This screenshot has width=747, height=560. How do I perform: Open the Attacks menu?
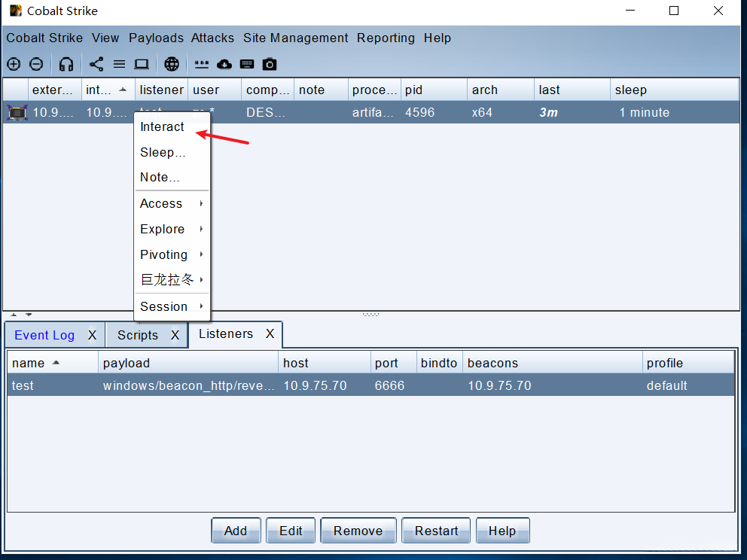click(x=212, y=38)
